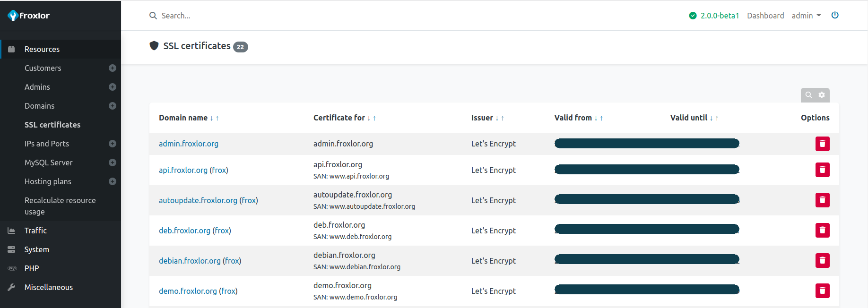This screenshot has height=308, width=868.
Task: Sort Domain name column descending
Action: click(x=211, y=118)
